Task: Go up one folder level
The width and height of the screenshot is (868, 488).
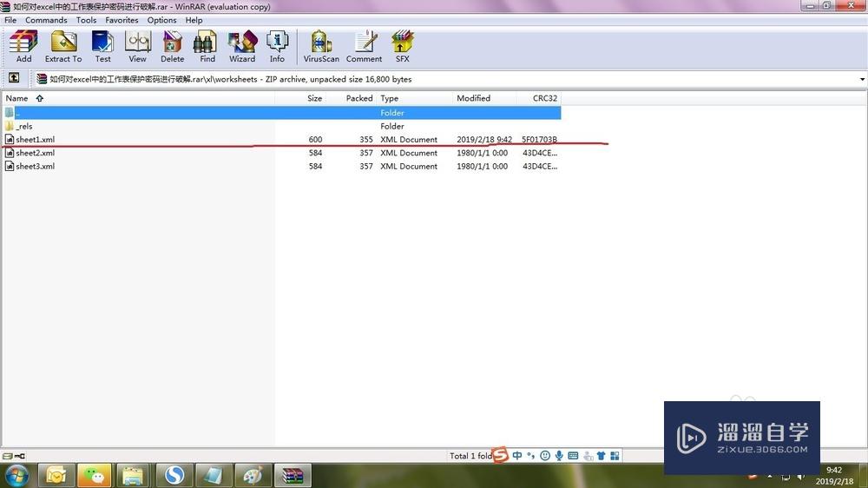Action: click(x=14, y=78)
